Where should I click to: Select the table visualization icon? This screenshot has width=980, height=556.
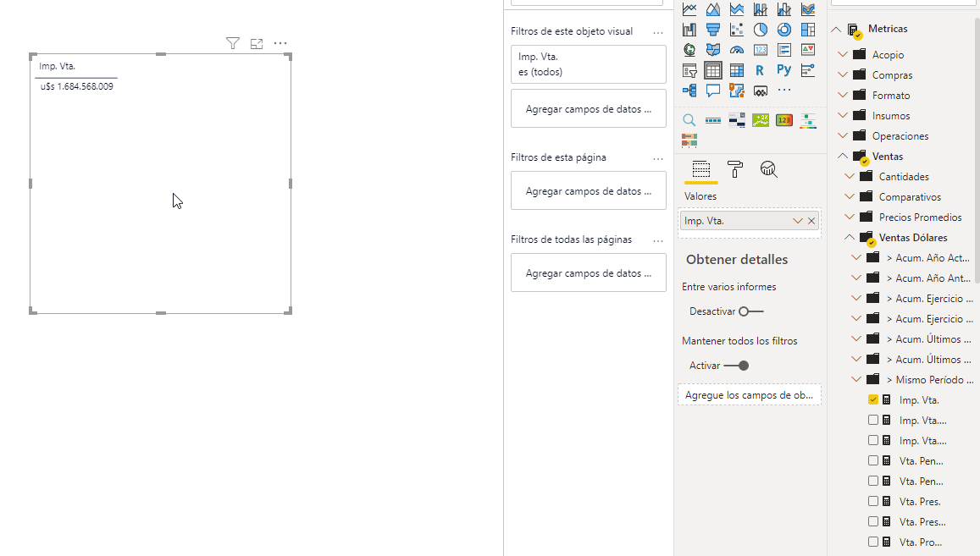(713, 70)
